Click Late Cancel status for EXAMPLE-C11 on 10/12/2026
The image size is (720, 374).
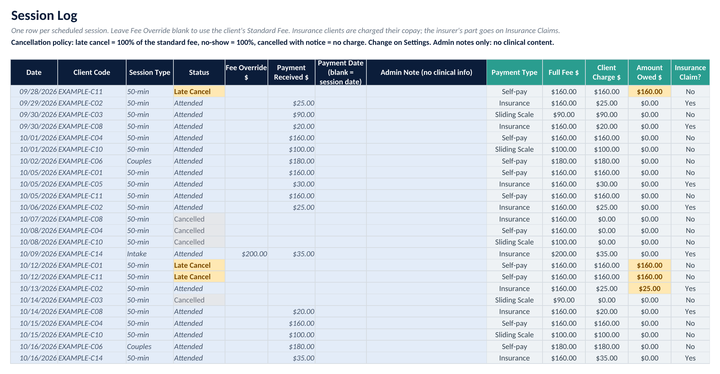pos(199,277)
